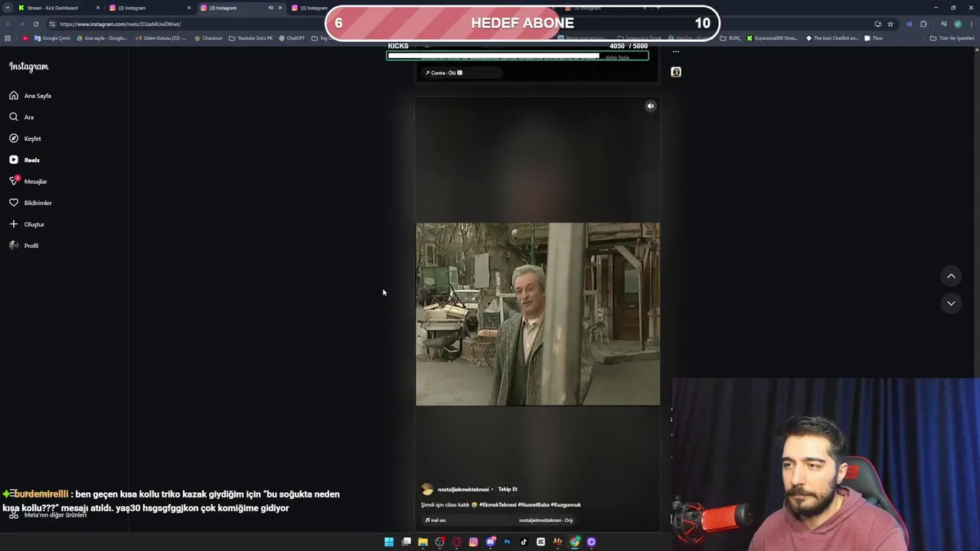Click the browser back arrow

[8, 24]
